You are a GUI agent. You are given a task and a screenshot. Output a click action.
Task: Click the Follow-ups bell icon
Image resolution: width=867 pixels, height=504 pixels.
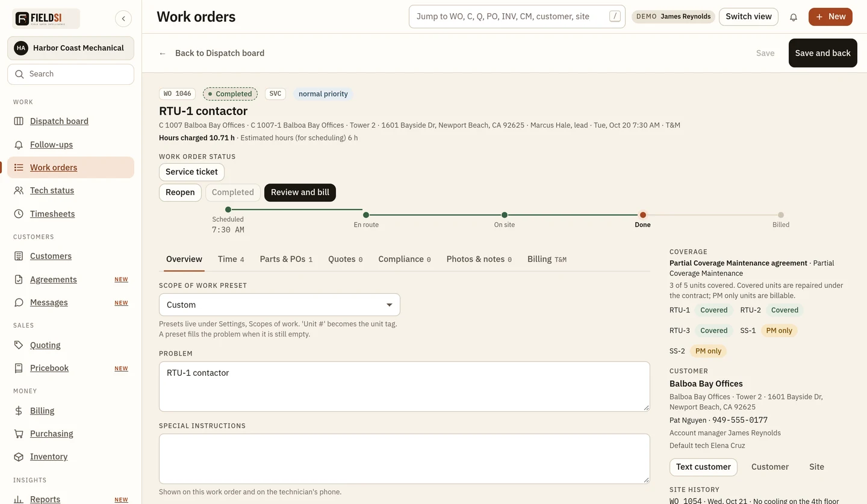point(19,145)
